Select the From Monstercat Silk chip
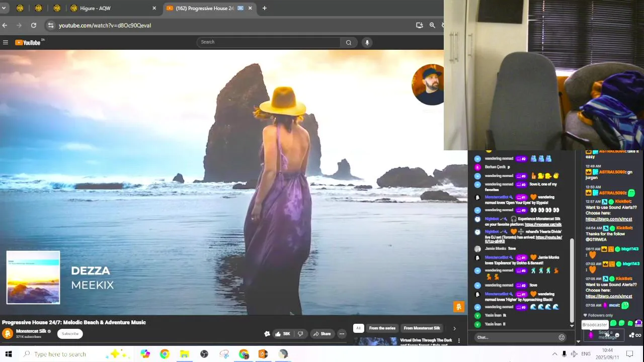Image resolution: width=644 pixels, height=362 pixels. pos(422,328)
